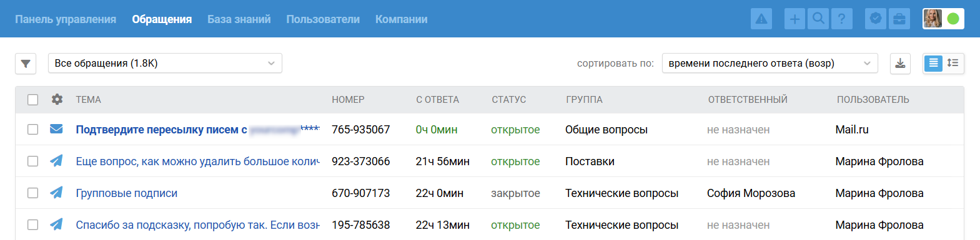The image size is (980, 240).
Task: Click the briefcase icon in header
Action: pyautogui.click(x=899, y=19)
